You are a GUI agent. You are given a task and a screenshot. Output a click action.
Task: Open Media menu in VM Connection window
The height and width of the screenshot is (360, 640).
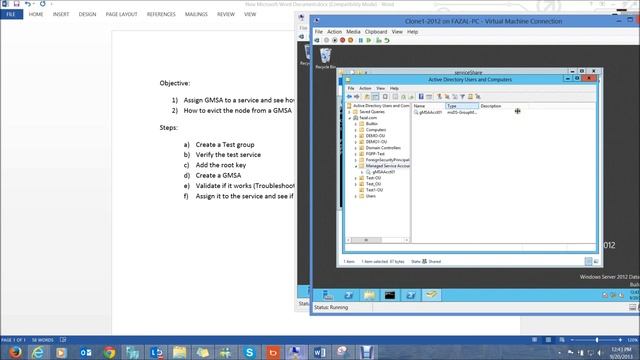(353, 32)
